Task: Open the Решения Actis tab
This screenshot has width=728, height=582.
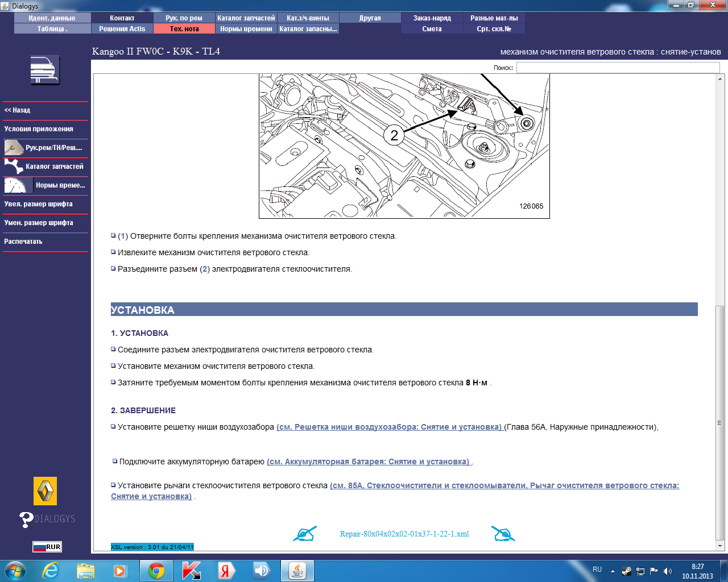Action: (x=122, y=29)
